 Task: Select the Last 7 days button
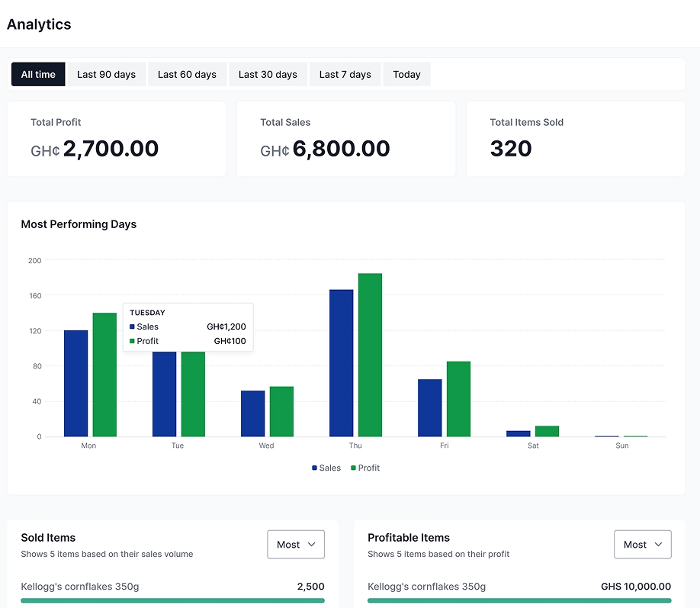tap(345, 74)
